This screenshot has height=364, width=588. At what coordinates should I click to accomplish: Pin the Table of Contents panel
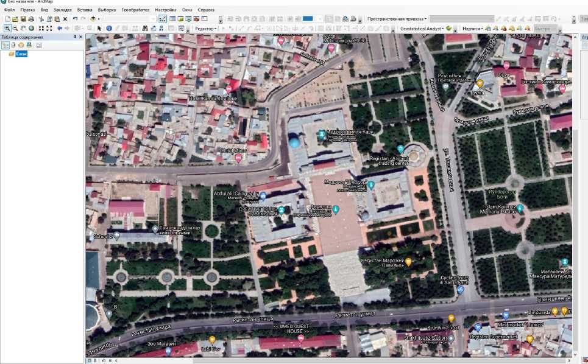(74, 37)
